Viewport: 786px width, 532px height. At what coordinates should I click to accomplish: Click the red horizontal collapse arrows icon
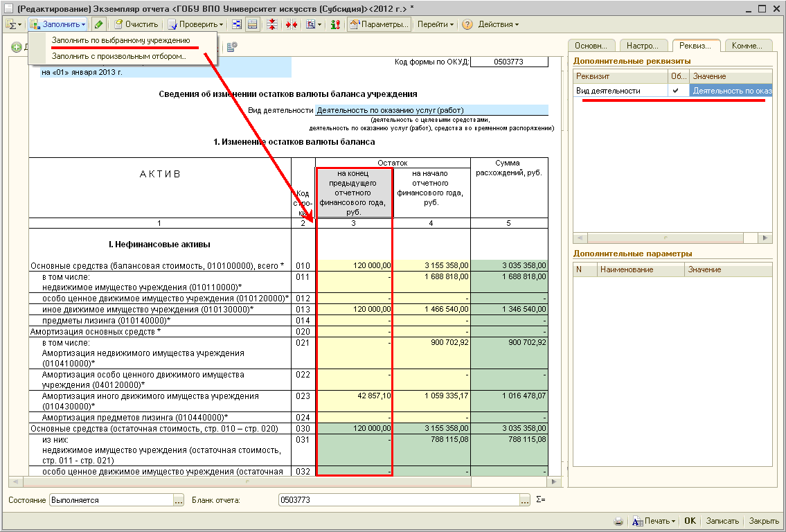(x=291, y=24)
